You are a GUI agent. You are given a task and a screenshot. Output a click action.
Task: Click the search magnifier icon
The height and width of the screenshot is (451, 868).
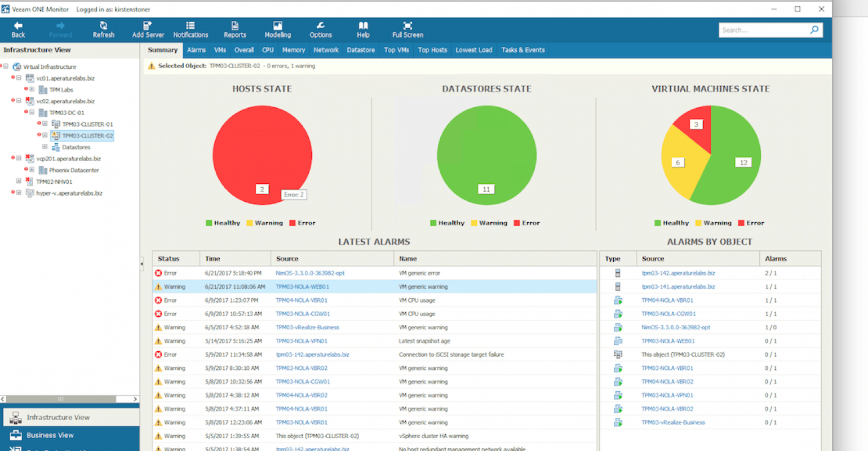(814, 30)
